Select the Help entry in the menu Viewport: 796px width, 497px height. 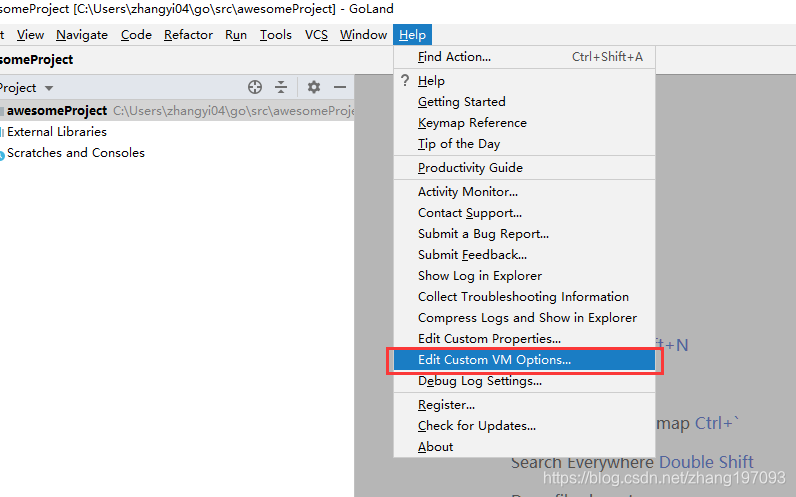point(524,81)
